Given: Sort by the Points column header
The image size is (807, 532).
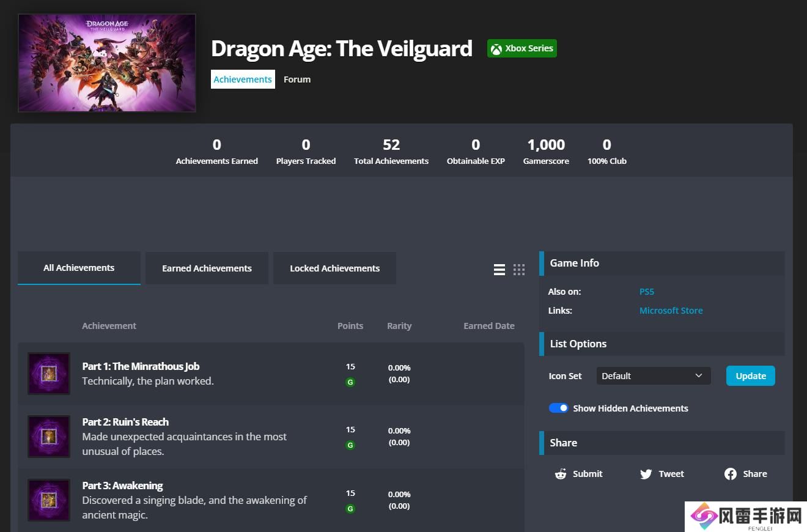Looking at the screenshot, I should pos(350,326).
